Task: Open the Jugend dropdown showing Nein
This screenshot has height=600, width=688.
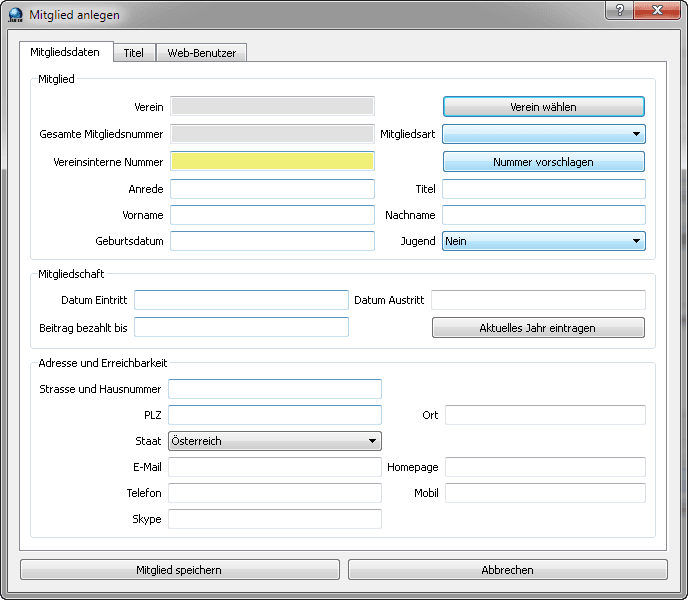Action: point(544,241)
